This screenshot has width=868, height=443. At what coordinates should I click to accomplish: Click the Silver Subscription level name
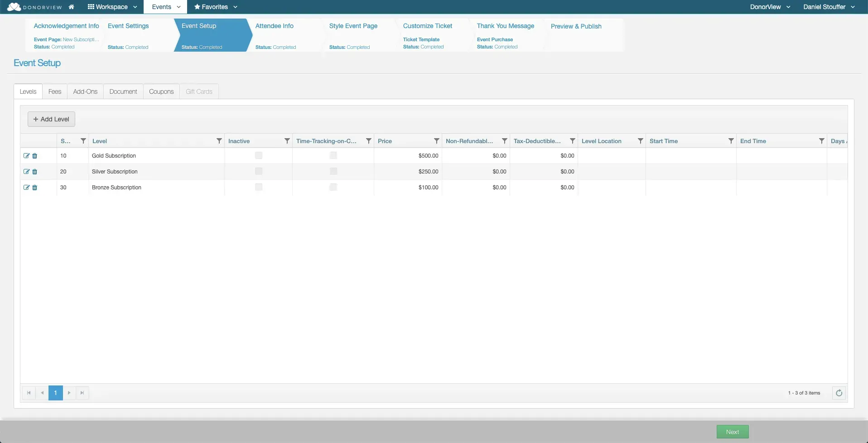[x=115, y=172]
